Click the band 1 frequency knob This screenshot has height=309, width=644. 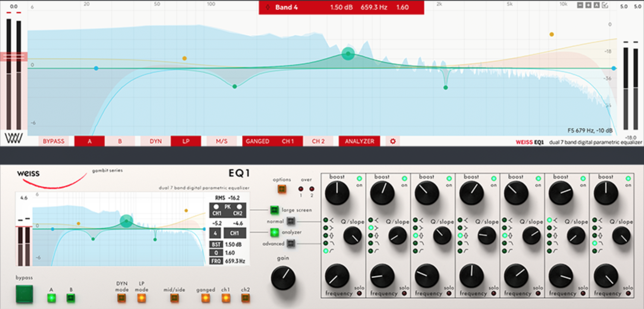(x=337, y=276)
